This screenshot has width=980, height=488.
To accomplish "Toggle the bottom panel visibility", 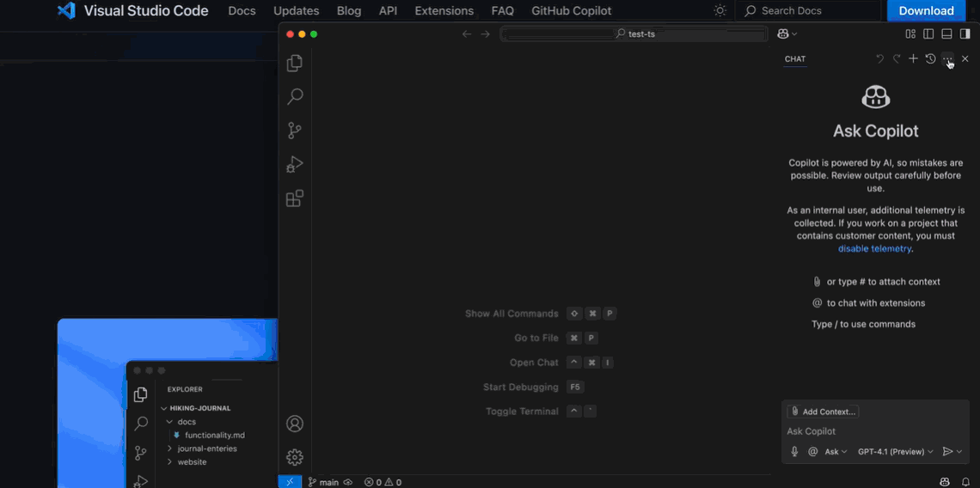I will pyautogui.click(x=946, y=34).
